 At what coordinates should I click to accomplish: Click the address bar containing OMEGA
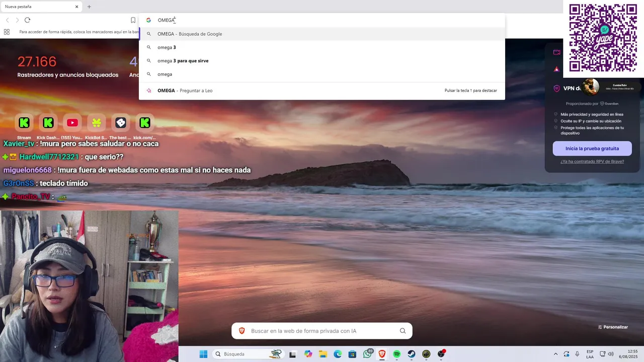[322, 20]
